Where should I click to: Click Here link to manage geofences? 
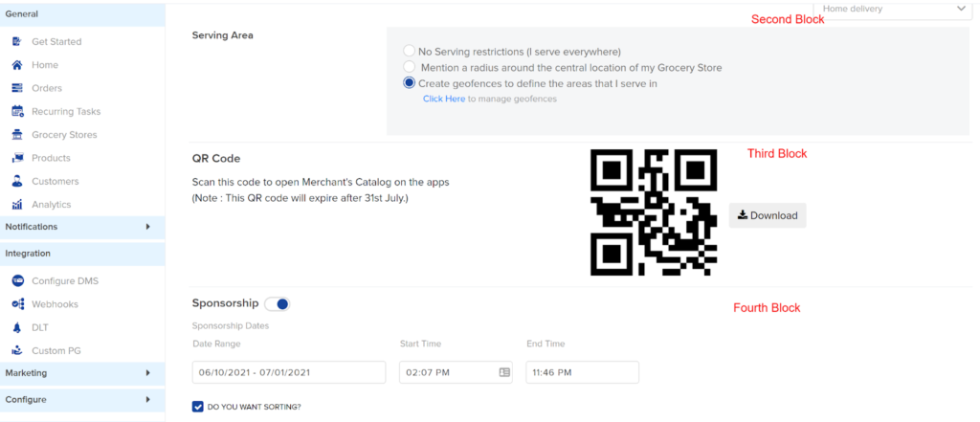(x=444, y=99)
